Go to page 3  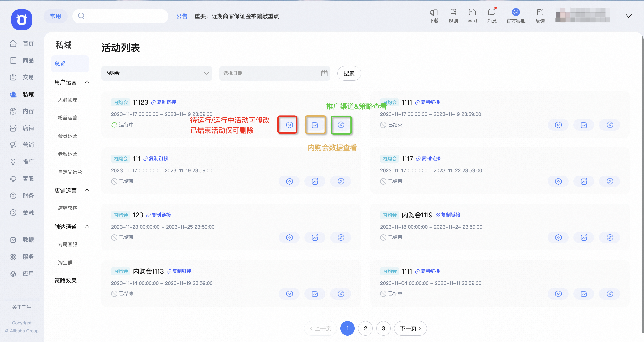pos(383,328)
